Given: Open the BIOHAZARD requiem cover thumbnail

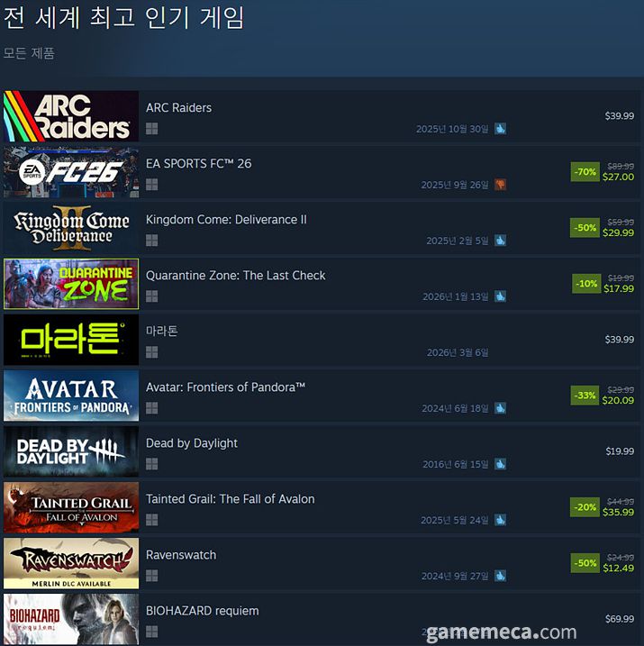Looking at the screenshot, I should tap(71, 619).
